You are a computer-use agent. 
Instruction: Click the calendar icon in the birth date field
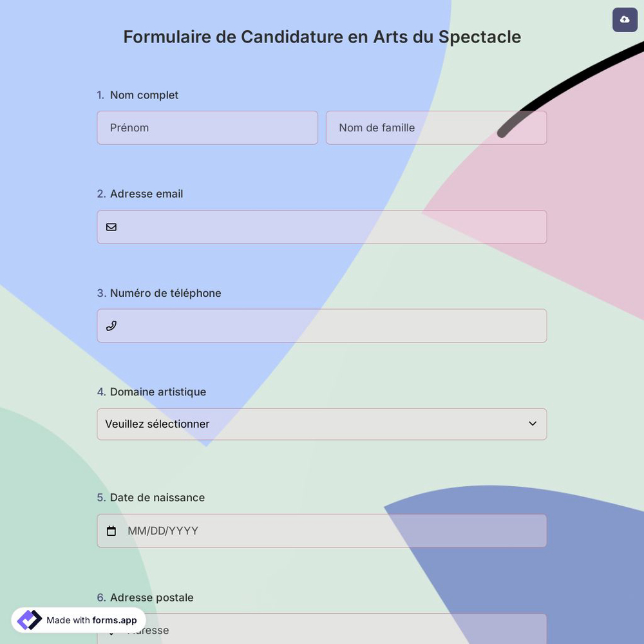[x=112, y=531]
